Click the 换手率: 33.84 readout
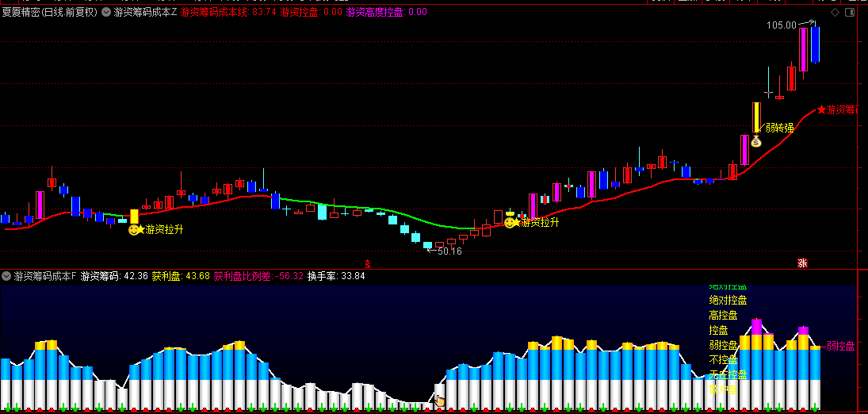The height and width of the screenshot is (414, 868). (x=337, y=276)
